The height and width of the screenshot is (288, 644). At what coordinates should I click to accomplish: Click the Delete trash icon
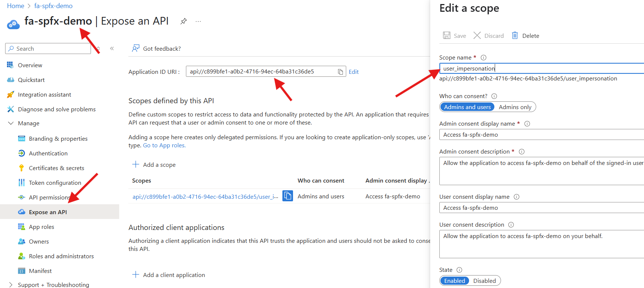[x=515, y=35]
